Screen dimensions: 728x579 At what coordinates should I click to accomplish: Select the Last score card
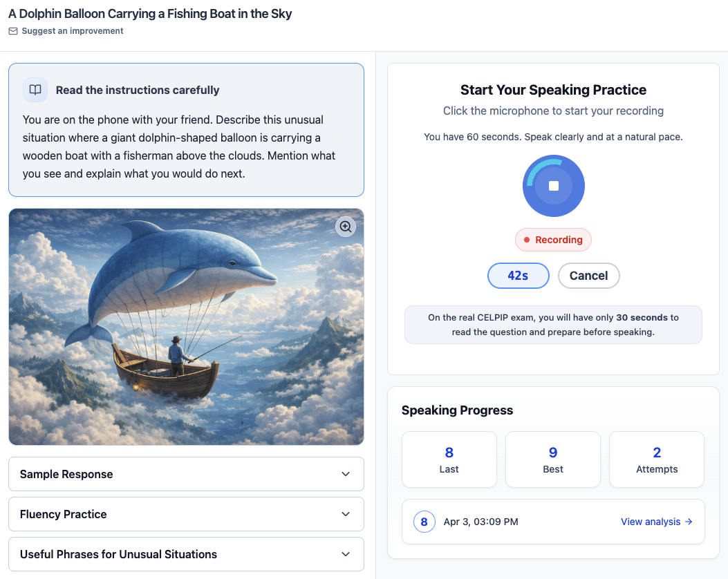pos(449,459)
